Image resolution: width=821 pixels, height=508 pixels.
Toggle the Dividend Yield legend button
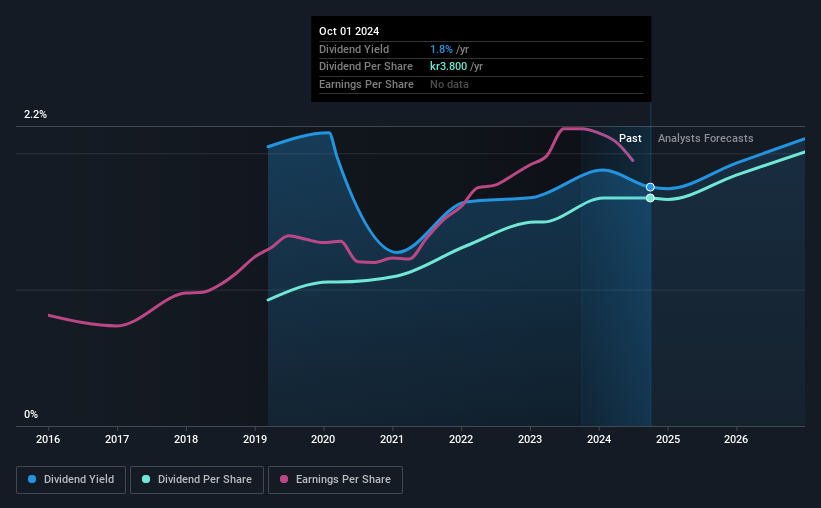pyautogui.click(x=71, y=480)
